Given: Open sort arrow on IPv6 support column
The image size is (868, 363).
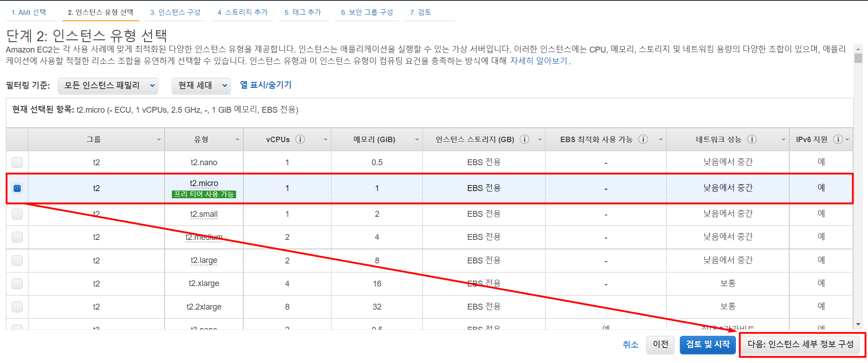Looking at the screenshot, I should [x=847, y=139].
